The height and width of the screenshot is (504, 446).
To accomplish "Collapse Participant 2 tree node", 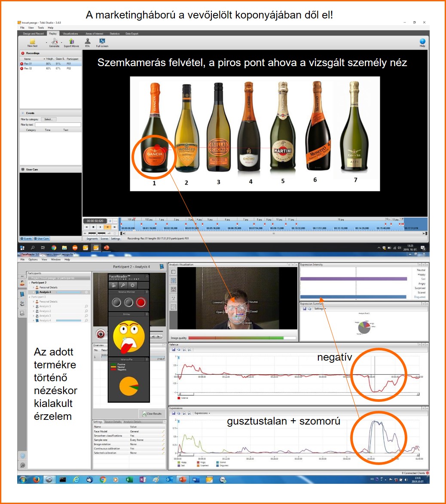I will pyautogui.click(x=30, y=282).
